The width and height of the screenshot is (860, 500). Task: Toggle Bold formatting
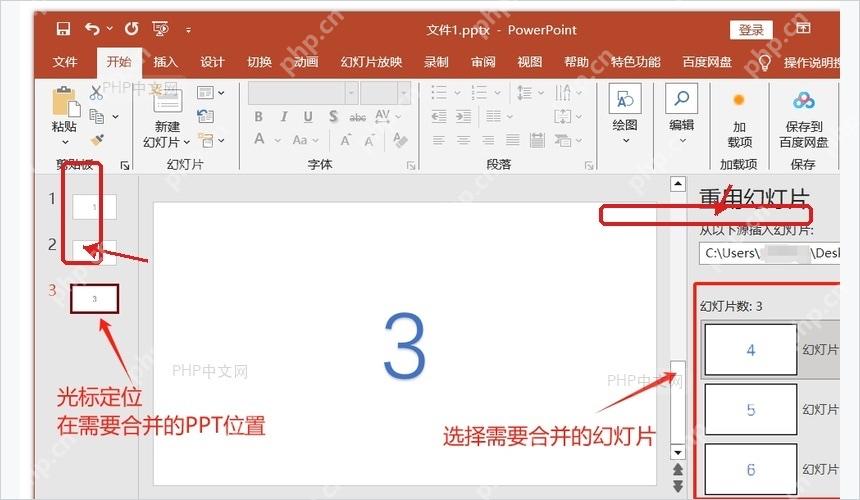[x=258, y=117]
